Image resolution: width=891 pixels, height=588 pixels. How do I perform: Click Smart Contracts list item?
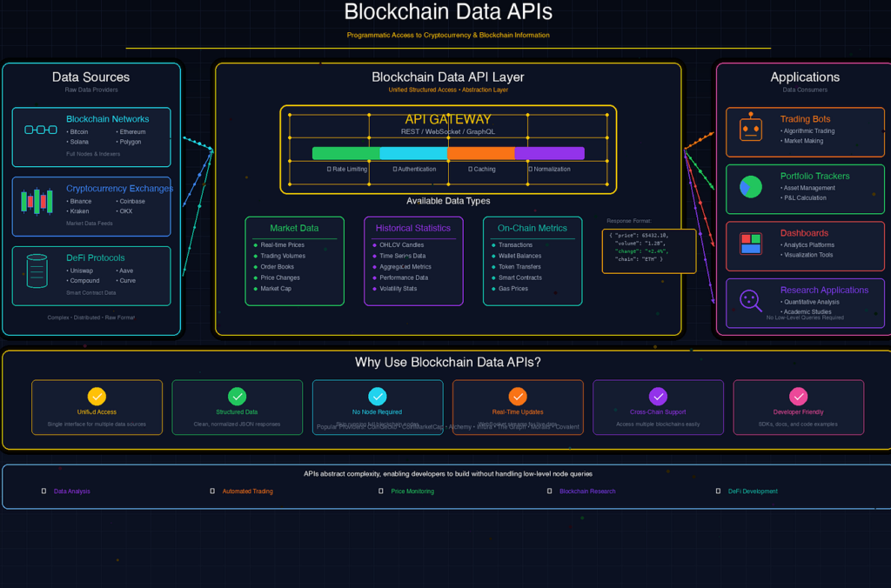point(520,277)
